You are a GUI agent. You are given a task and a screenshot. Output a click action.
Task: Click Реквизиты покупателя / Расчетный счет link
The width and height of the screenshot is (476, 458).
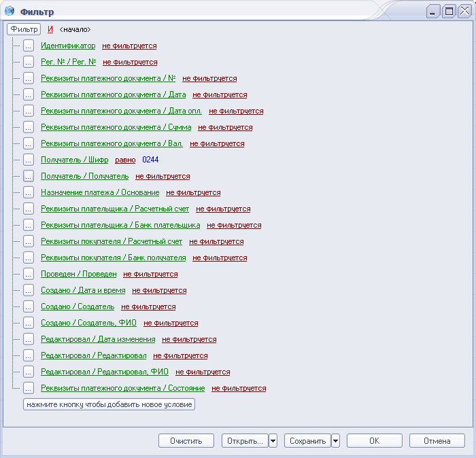112,242
